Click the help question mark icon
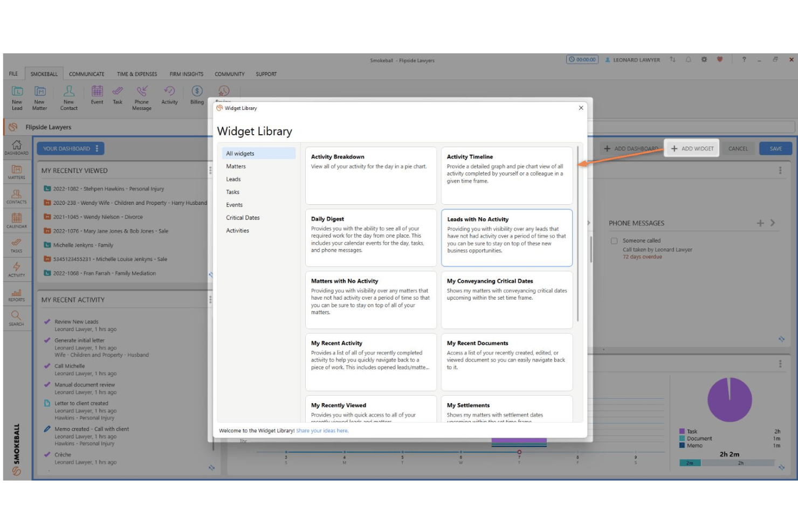Image resolution: width=798 pixels, height=532 pixels. click(744, 60)
